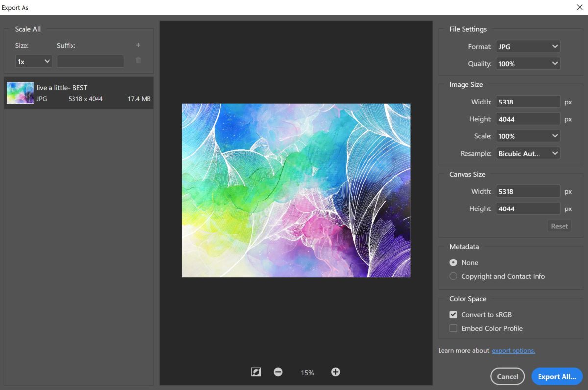Disable Convert to sRGB
The image size is (588, 390).
tap(453, 314)
